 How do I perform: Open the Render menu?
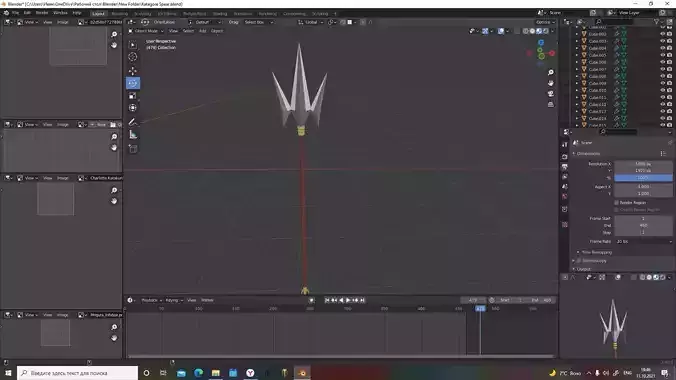point(42,13)
